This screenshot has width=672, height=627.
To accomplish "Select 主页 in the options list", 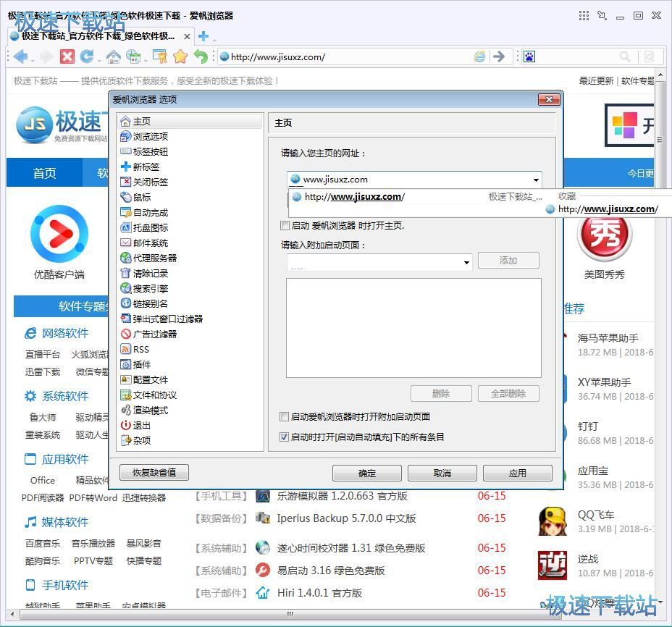I will [x=190, y=122].
